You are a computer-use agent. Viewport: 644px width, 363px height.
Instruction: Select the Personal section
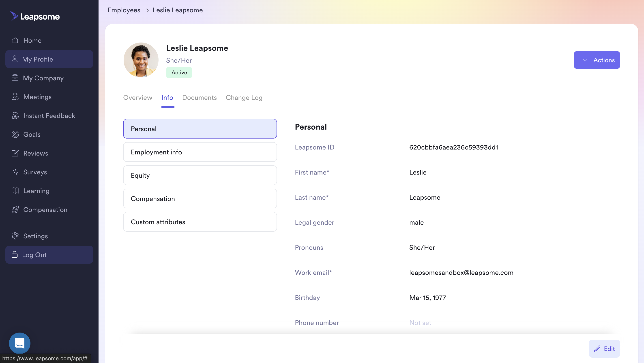[200, 129]
